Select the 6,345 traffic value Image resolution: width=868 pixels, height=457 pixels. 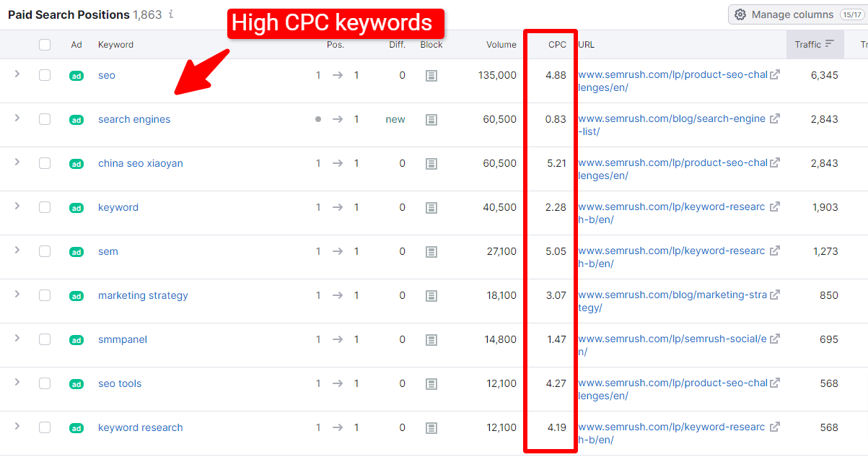click(x=824, y=75)
